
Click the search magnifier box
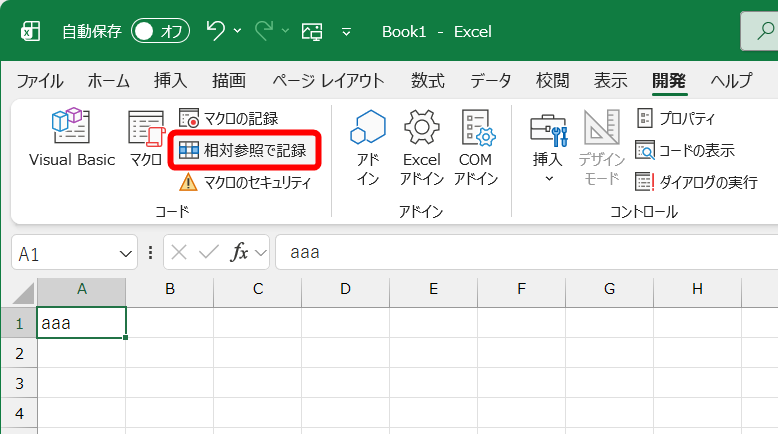tap(760, 31)
